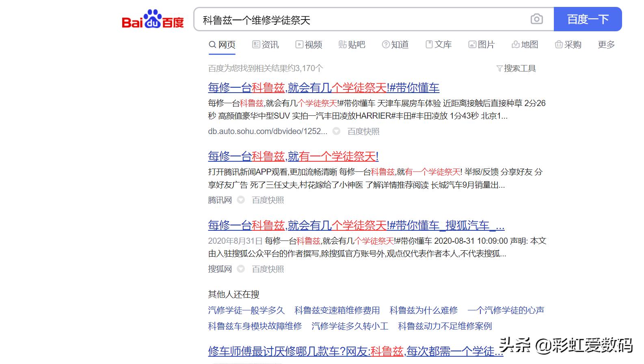Click the db.auto.sohu.com source URL
Image resolution: width=644 pixels, height=364 pixels.
pyautogui.click(x=268, y=131)
